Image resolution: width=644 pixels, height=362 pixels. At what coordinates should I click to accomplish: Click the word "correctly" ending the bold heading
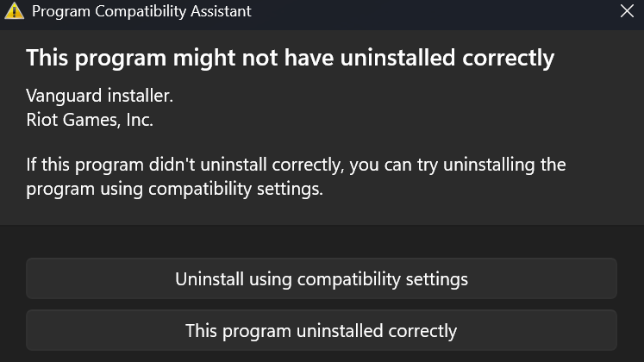[509, 58]
